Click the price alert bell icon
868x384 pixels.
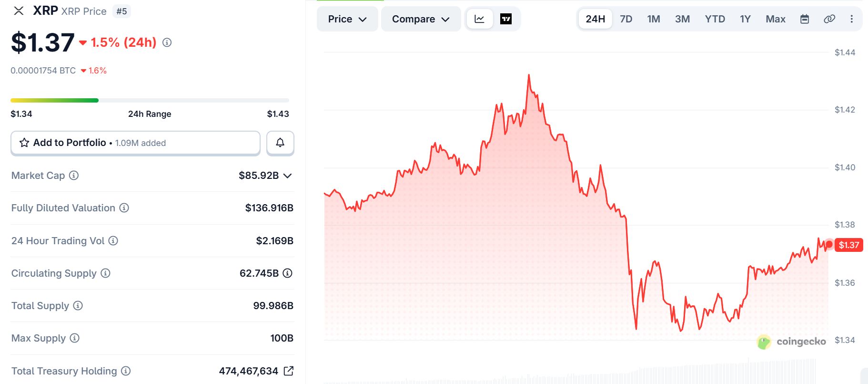(280, 143)
